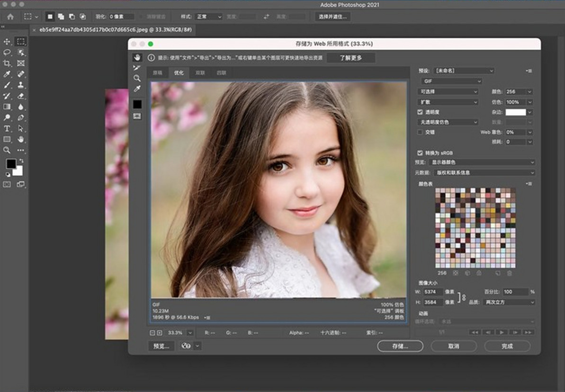
Task: Click the 取消 cancel button
Action: click(x=454, y=346)
